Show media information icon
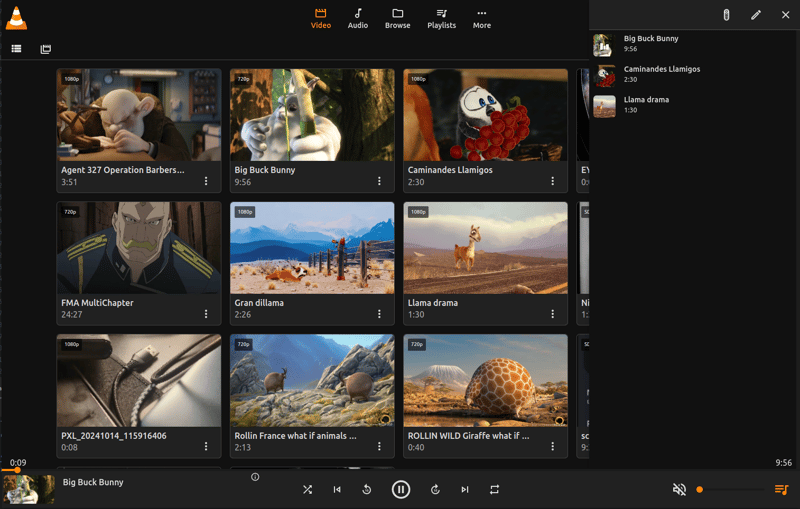This screenshot has height=509, width=800. (255, 477)
